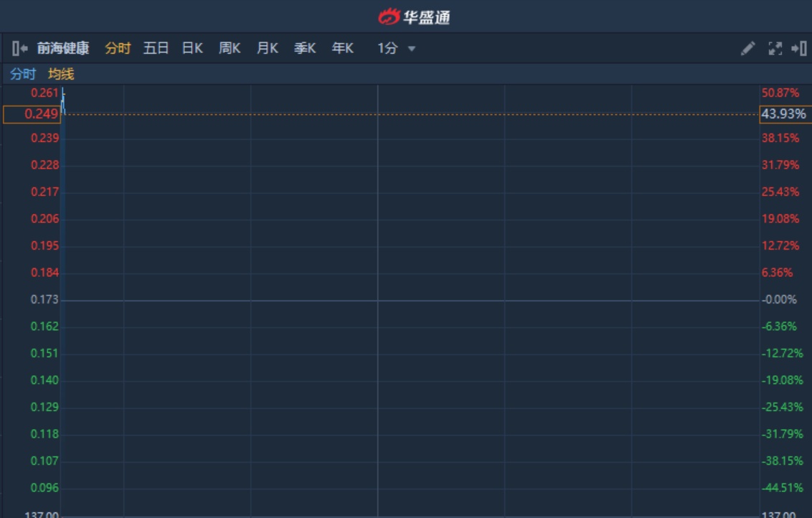Click the 华盛通 flame logo
This screenshot has height=518, width=812.
(390, 17)
